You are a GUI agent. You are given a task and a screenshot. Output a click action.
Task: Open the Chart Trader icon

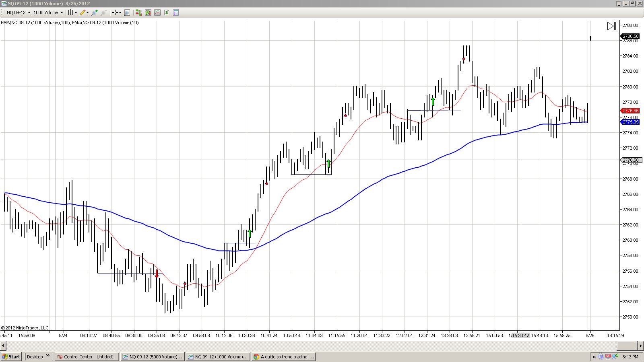138,12
